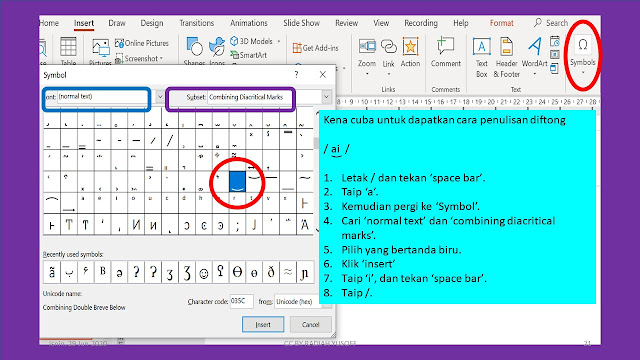Add a Comment from the ribbon

point(445,52)
